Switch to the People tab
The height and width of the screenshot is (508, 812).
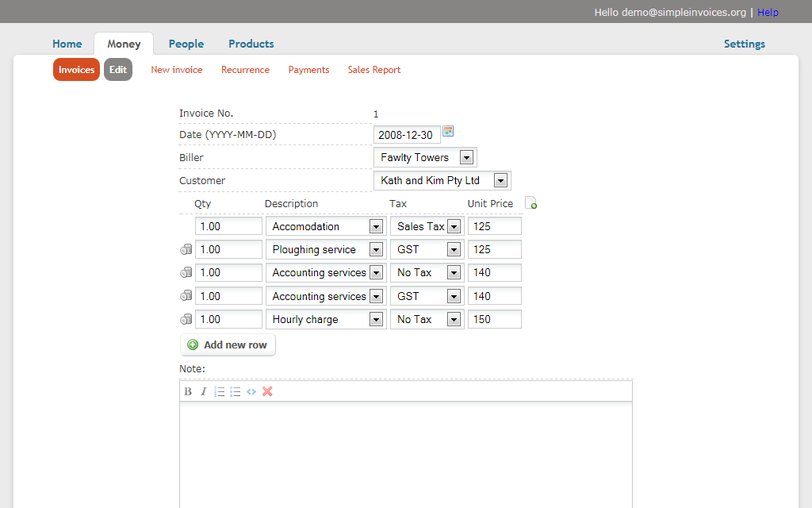pyautogui.click(x=186, y=44)
